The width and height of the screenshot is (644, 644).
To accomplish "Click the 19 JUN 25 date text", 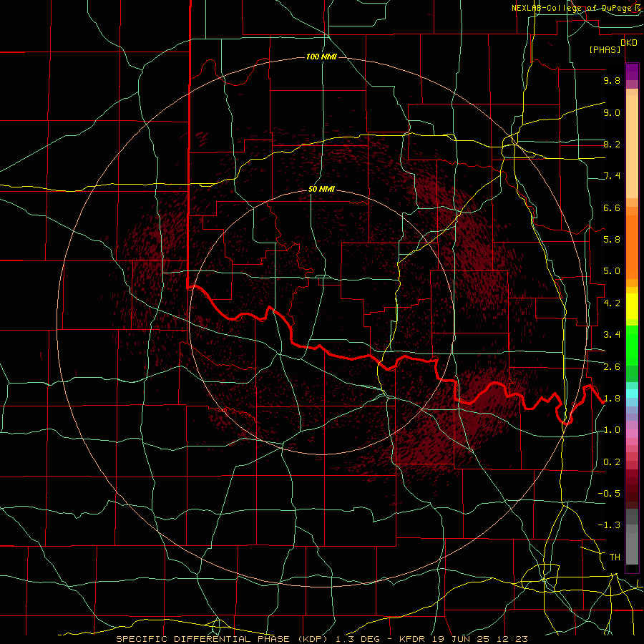I will point(462,639).
